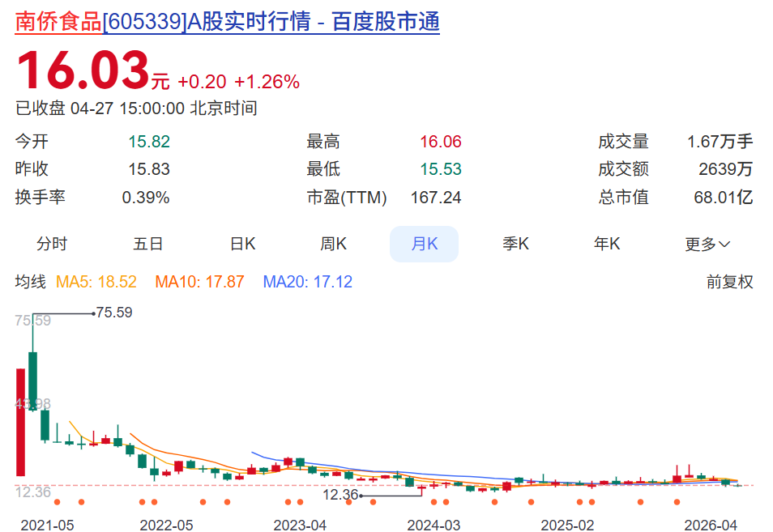Click the large red first monthly candle
Viewport: 773px width, 532px height.
[21, 422]
